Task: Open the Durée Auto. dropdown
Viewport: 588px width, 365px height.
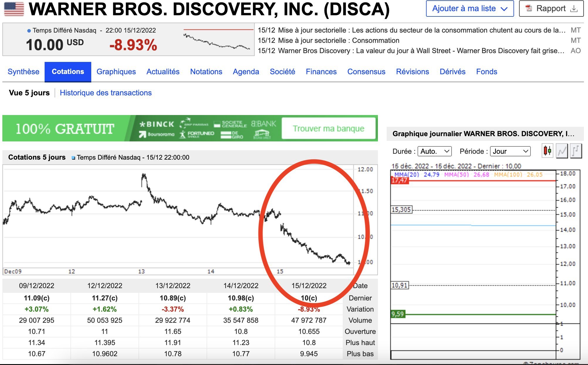Action: pyautogui.click(x=435, y=151)
